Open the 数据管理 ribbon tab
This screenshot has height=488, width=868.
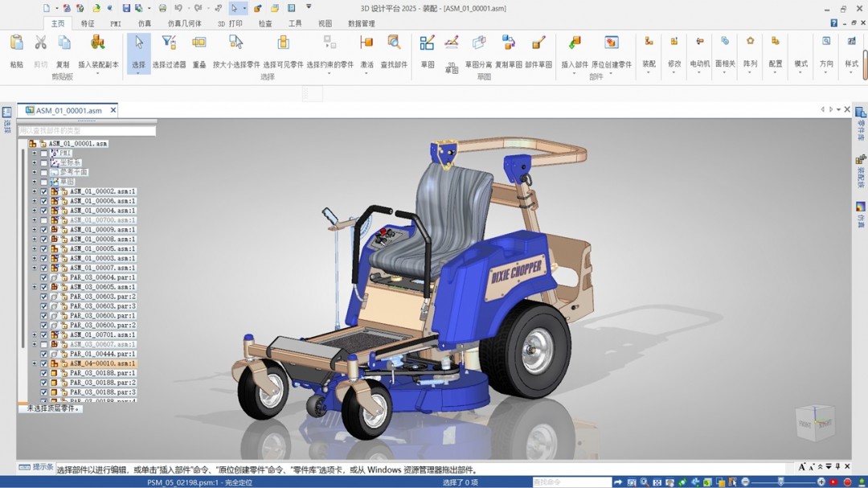(x=361, y=24)
